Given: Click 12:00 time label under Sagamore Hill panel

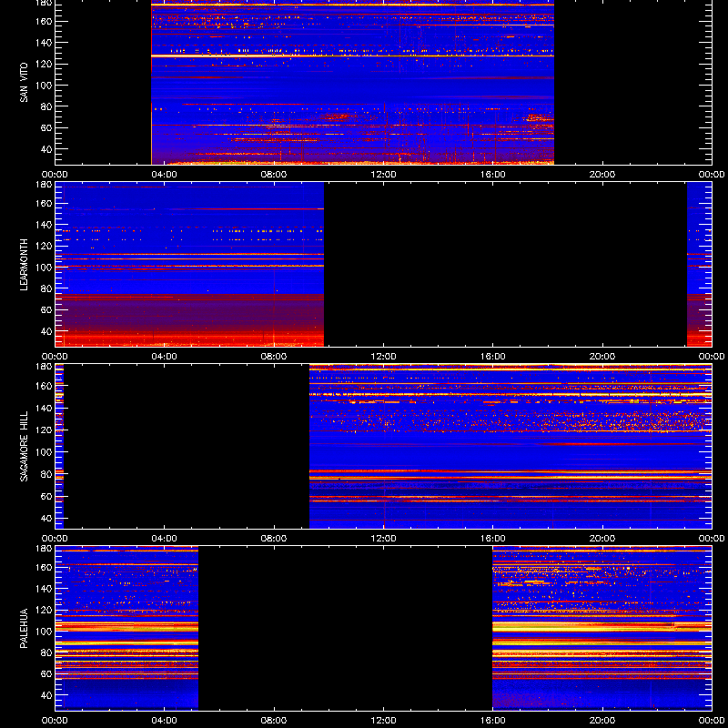Looking at the screenshot, I should coord(383,539).
